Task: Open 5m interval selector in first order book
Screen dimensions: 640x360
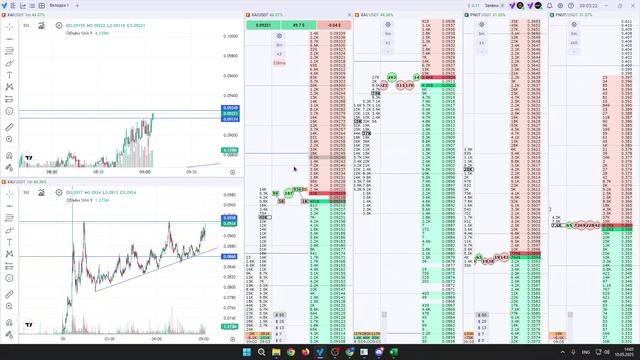Action: click(279, 45)
